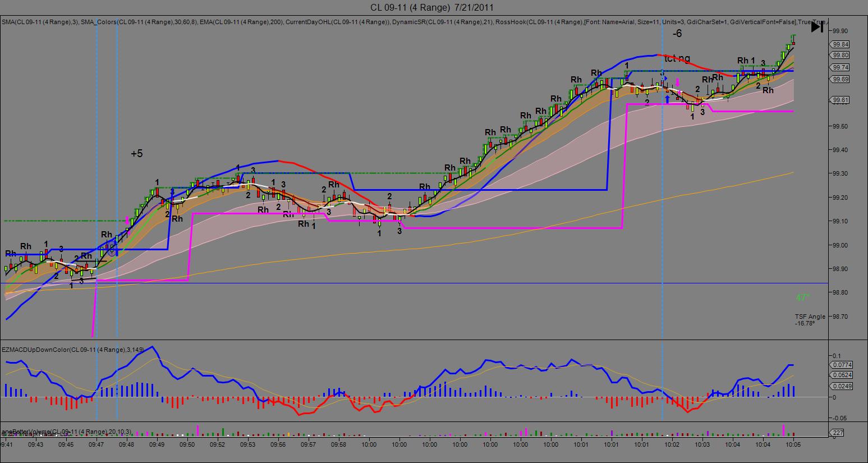
Task: Select the -0.05 MACD axis label
Action: pos(839,418)
